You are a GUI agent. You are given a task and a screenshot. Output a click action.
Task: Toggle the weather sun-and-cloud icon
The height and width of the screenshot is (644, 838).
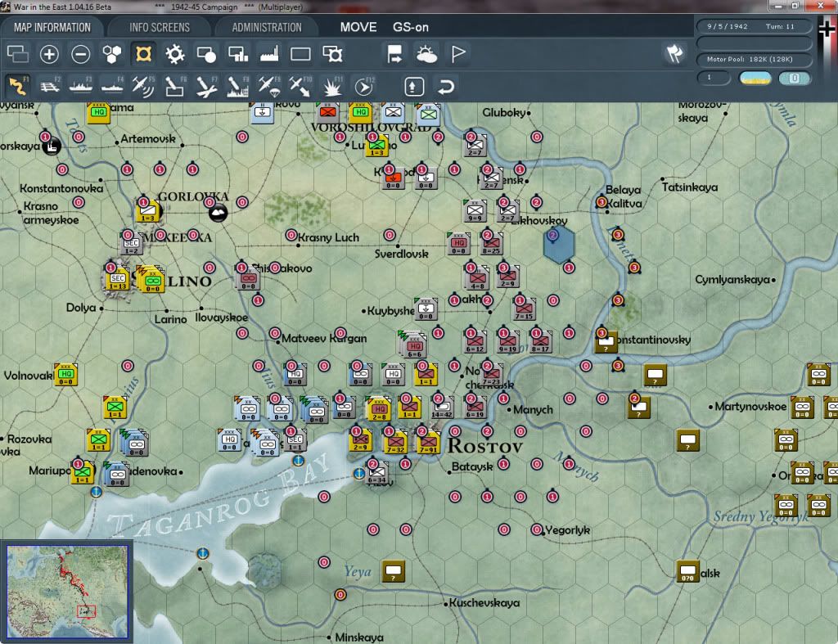point(426,54)
